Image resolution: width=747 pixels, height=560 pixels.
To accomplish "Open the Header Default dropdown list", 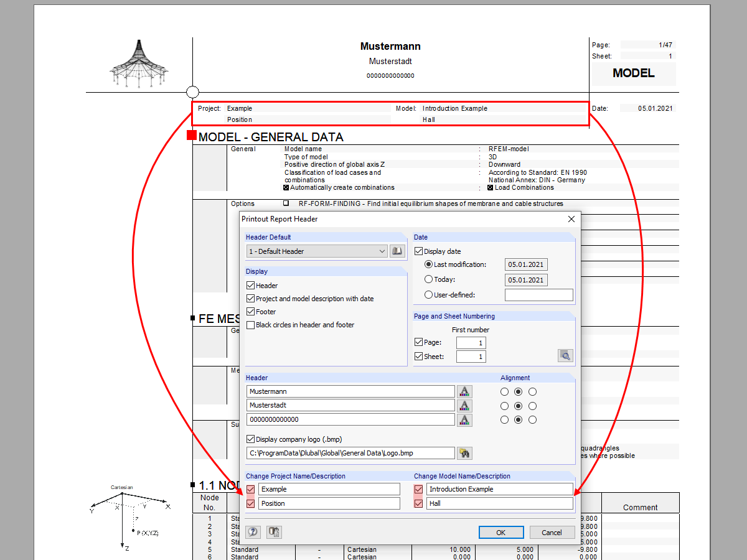I will point(383,251).
